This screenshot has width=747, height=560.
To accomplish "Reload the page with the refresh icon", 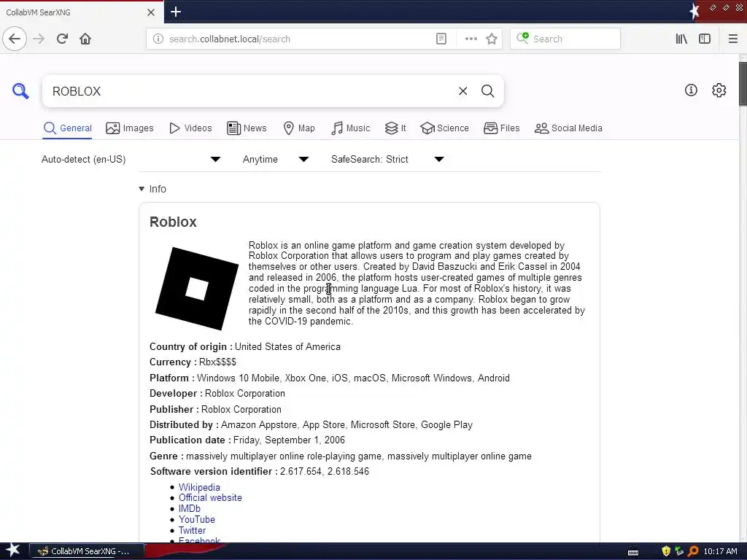I will click(x=63, y=39).
